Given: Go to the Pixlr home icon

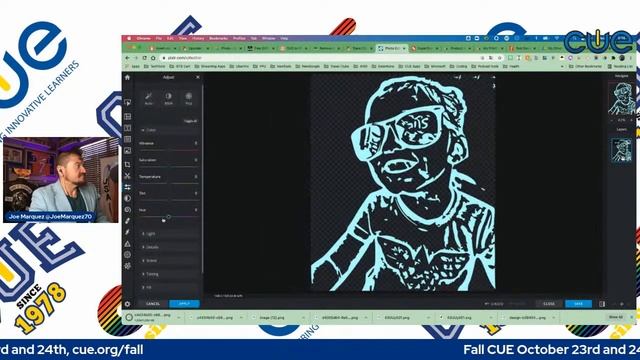Looking at the screenshot, I should 127,77.
